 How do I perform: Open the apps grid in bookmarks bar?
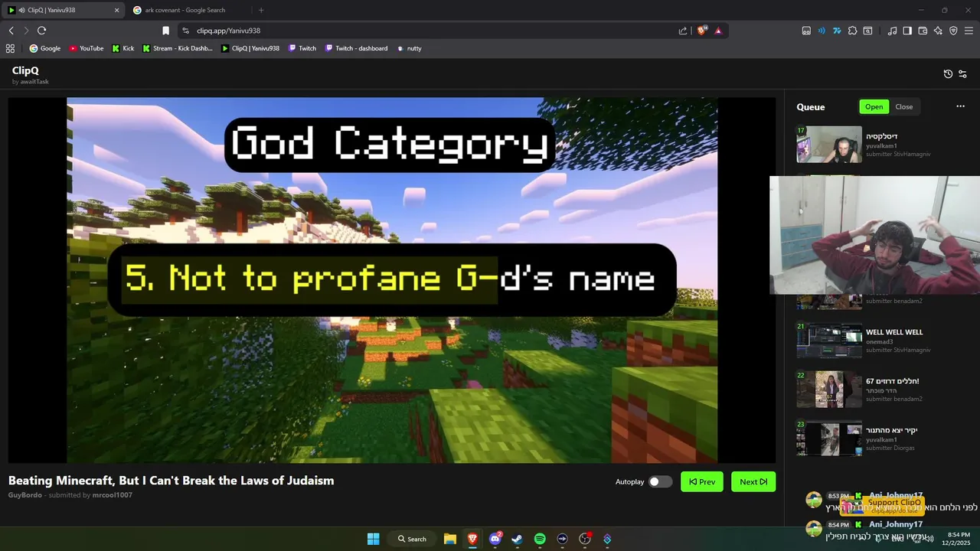[10, 48]
